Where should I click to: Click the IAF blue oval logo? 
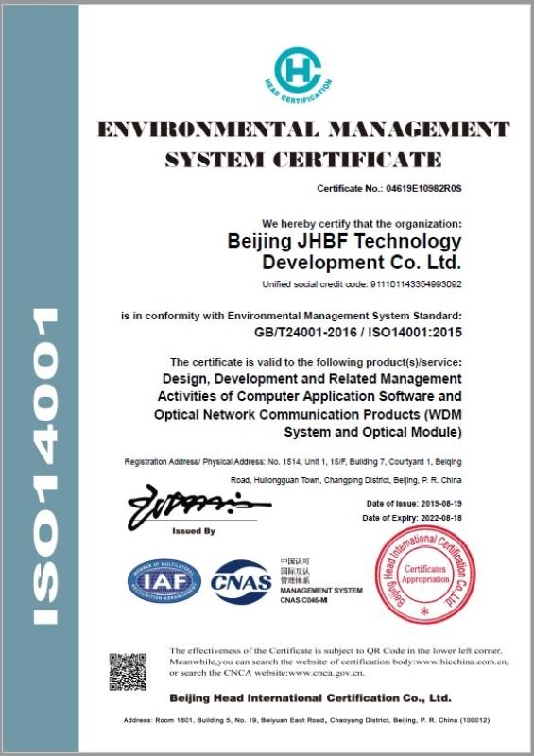tap(164, 581)
